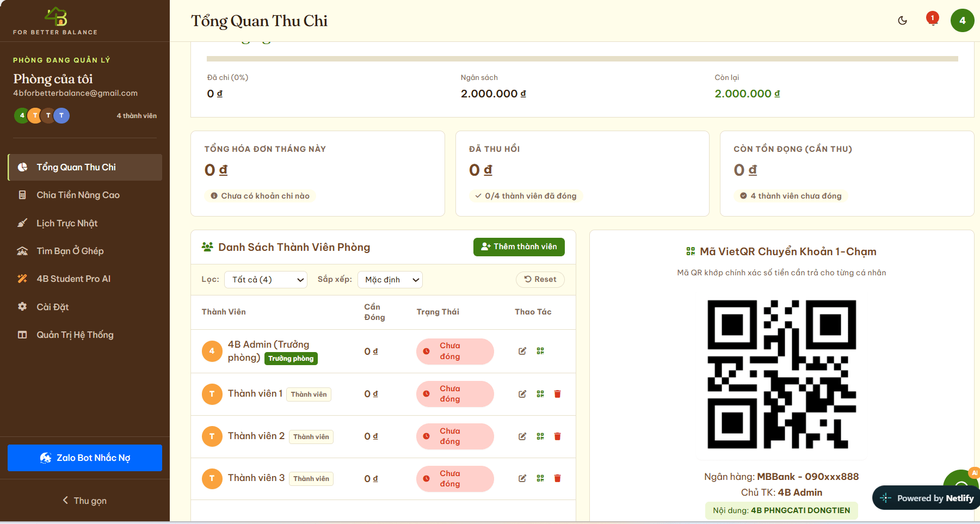Open Tổng Quan Thu Chi menu

(85, 167)
